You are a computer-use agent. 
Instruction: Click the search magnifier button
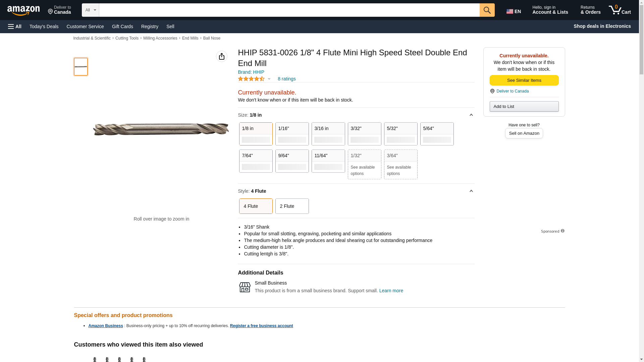[x=487, y=10]
